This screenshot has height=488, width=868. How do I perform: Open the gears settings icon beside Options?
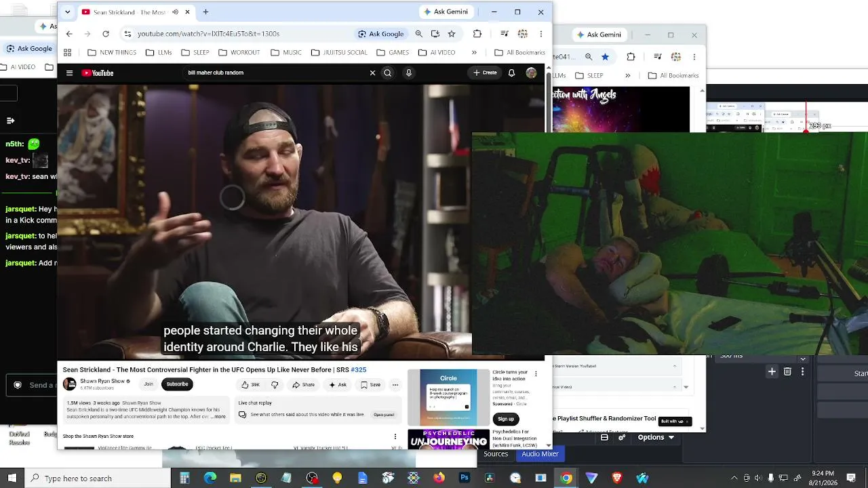(621, 438)
